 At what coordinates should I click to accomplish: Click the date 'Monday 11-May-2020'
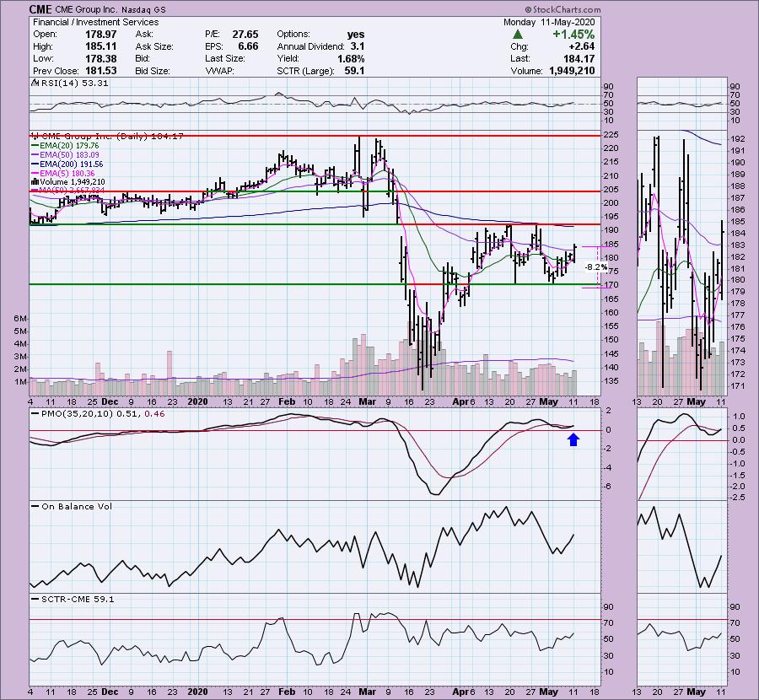pos(549,22)
